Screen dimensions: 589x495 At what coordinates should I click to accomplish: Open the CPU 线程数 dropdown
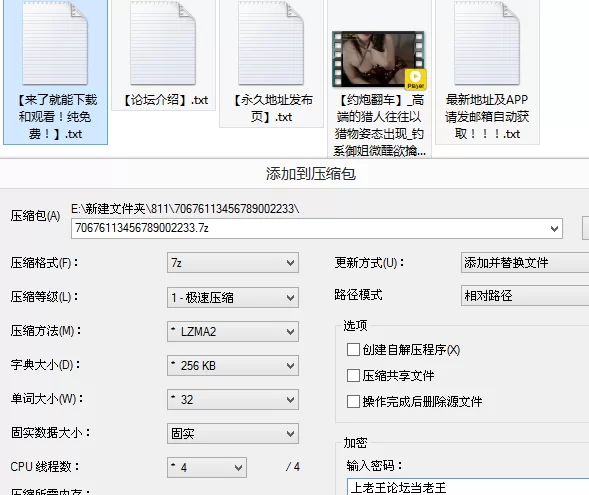pos(207,467)
